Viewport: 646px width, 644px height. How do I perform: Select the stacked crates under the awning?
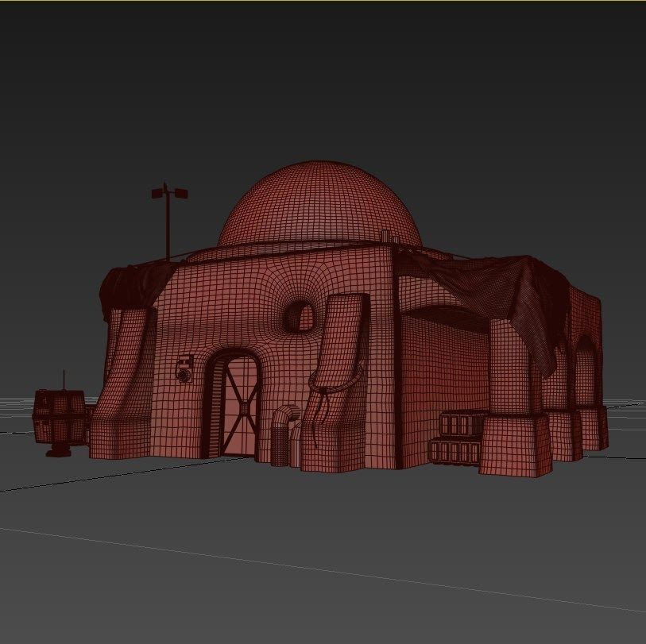point(456,438)
